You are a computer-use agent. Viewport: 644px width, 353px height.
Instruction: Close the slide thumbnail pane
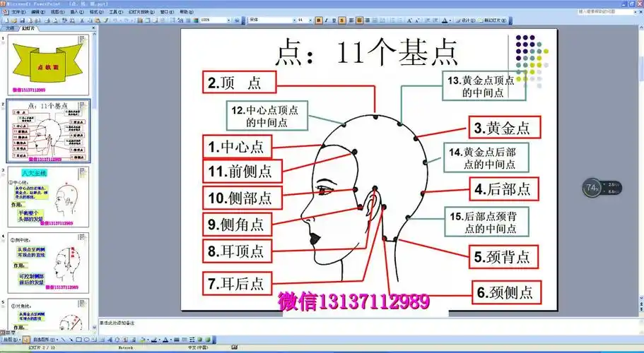[93, 28]
